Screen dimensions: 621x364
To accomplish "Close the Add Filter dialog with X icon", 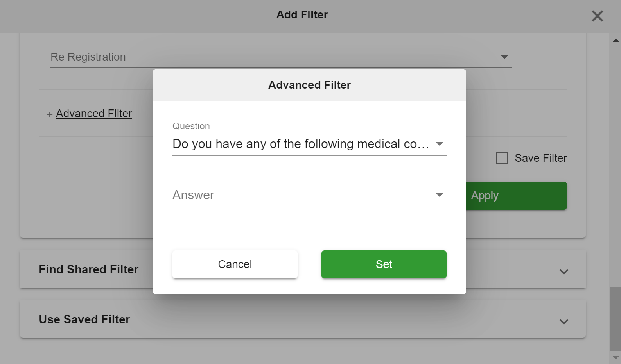I will [x=597, y=16].
